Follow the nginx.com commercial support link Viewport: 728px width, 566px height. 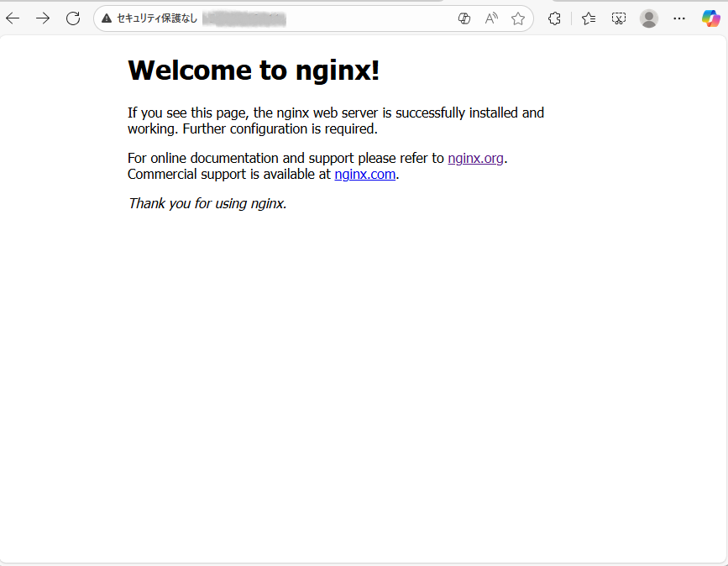pos(364,175)
